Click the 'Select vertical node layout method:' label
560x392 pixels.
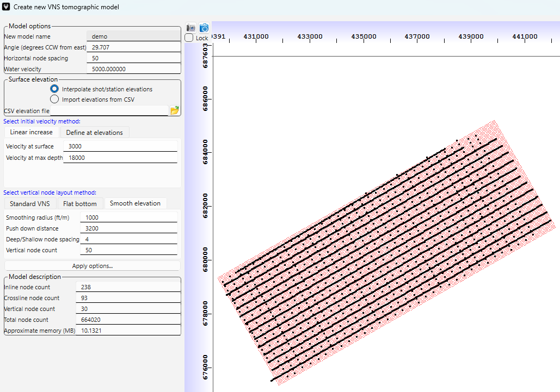pyautogui.click(x=50, y=192)
